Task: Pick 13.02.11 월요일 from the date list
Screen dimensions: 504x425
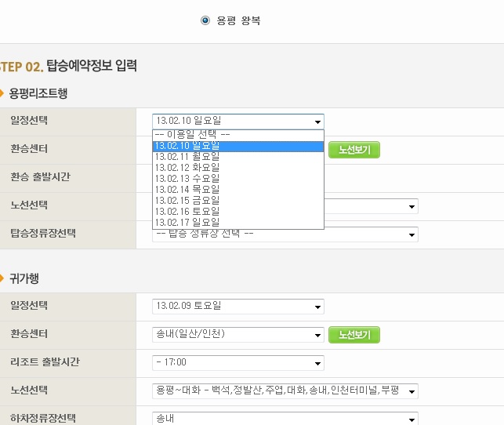Action: pos(237,157)
